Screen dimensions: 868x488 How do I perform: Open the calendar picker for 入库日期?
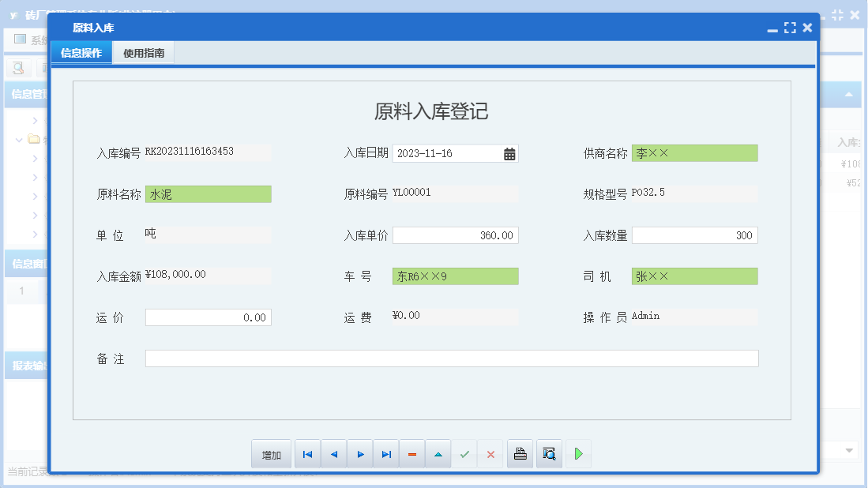(510, 153)
